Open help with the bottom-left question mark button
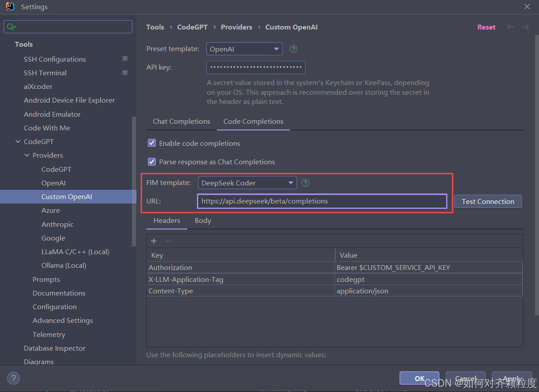This screenshot has height=392, width=539. coord(13,378)
